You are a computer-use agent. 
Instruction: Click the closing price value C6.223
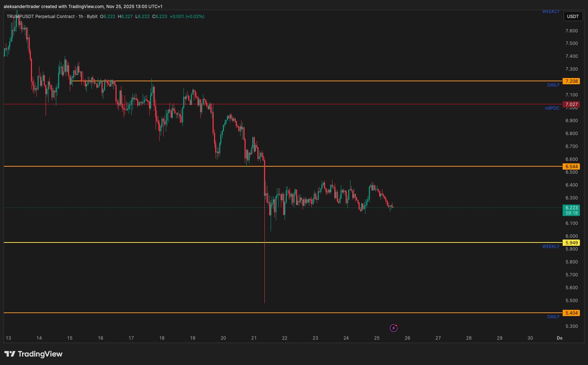pos(160,17)
